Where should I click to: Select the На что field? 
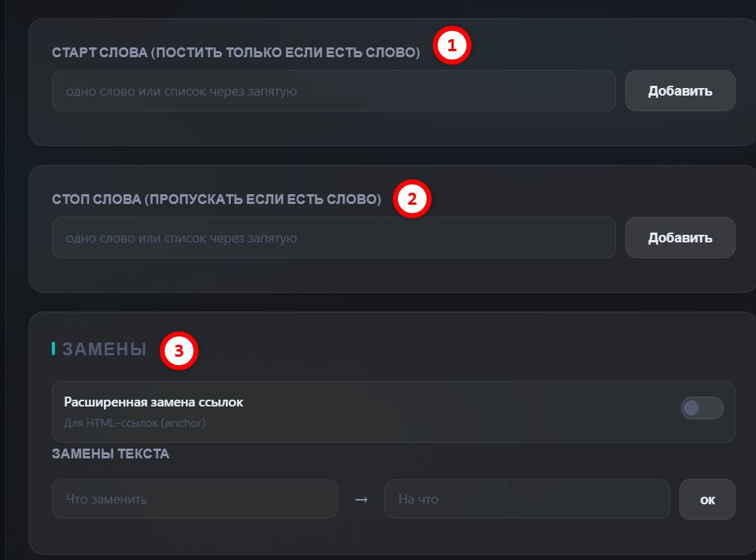tap(527, 499)
